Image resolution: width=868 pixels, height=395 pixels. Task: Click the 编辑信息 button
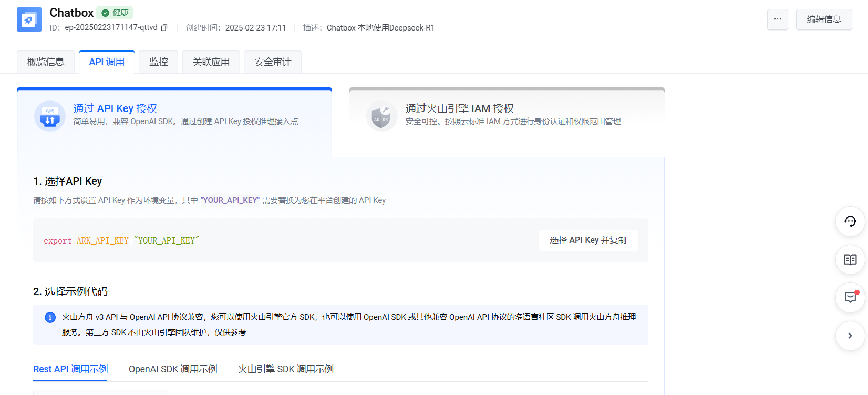(824, 19)
